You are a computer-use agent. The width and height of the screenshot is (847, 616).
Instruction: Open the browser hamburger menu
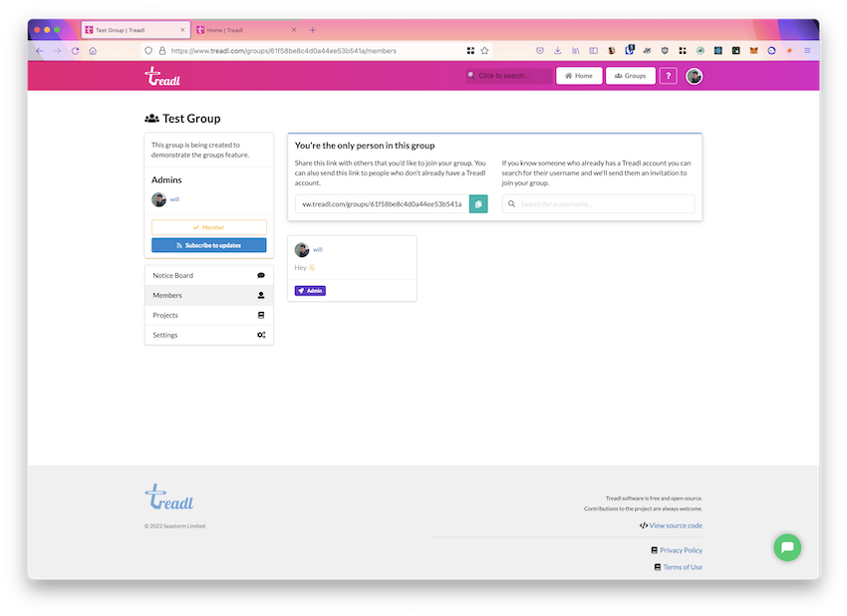[x=807, y=51]
